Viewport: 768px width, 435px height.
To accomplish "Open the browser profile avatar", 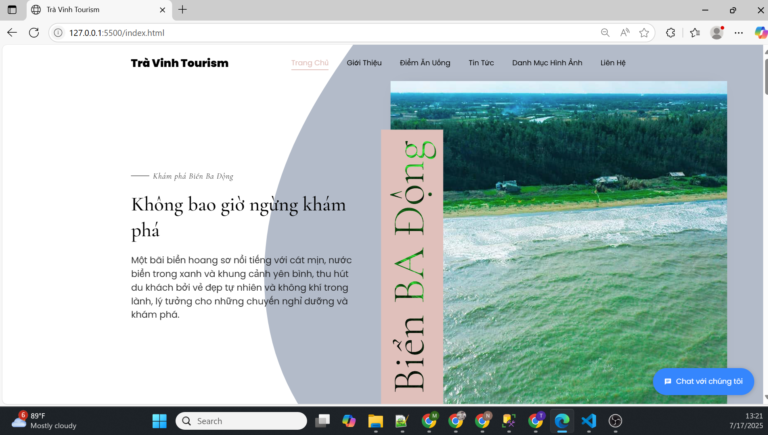I will click(x=717, y=33).
